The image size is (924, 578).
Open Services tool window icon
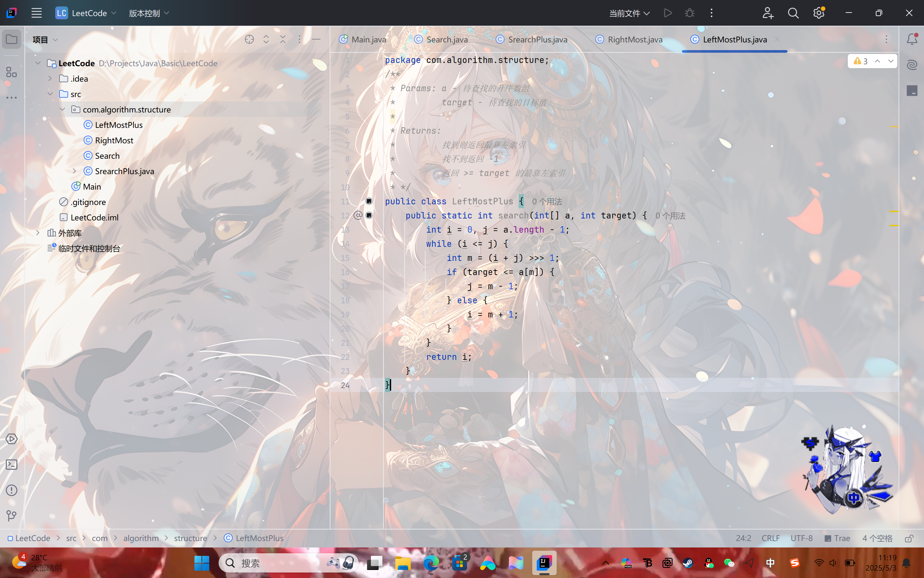click(12, 439)
